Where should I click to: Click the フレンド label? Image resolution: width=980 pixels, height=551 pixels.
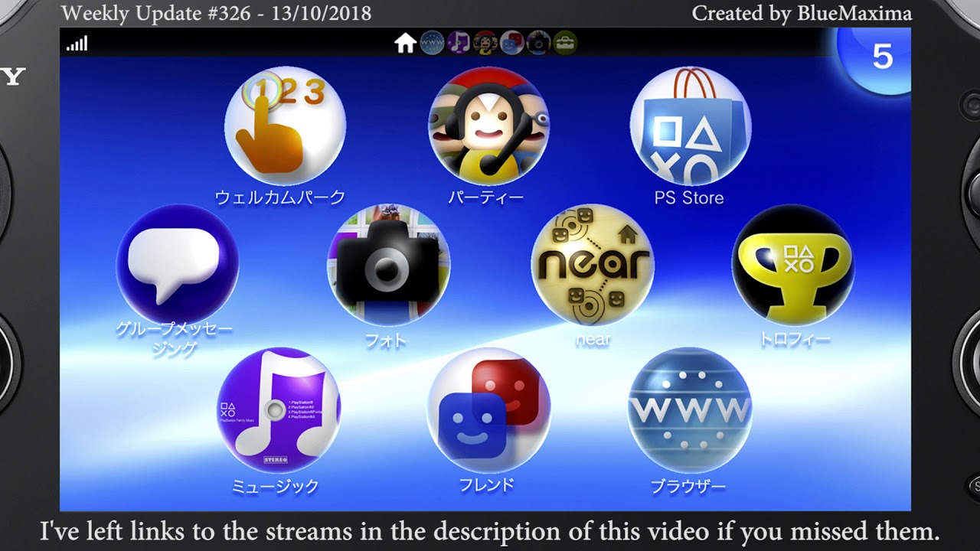click(x=486, y=485)
